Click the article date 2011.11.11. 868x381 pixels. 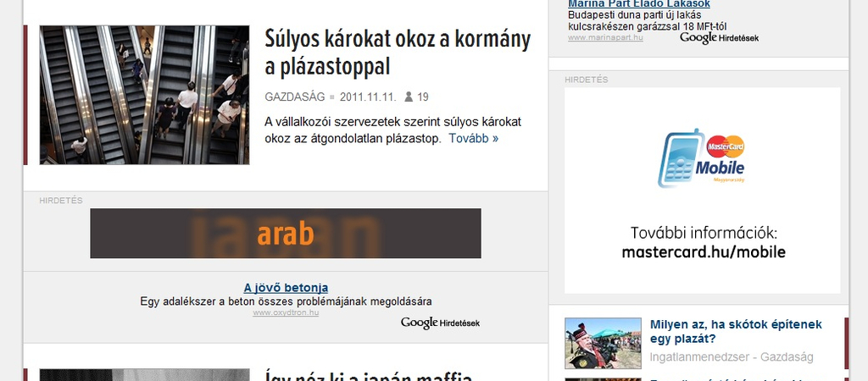point(368,97)
